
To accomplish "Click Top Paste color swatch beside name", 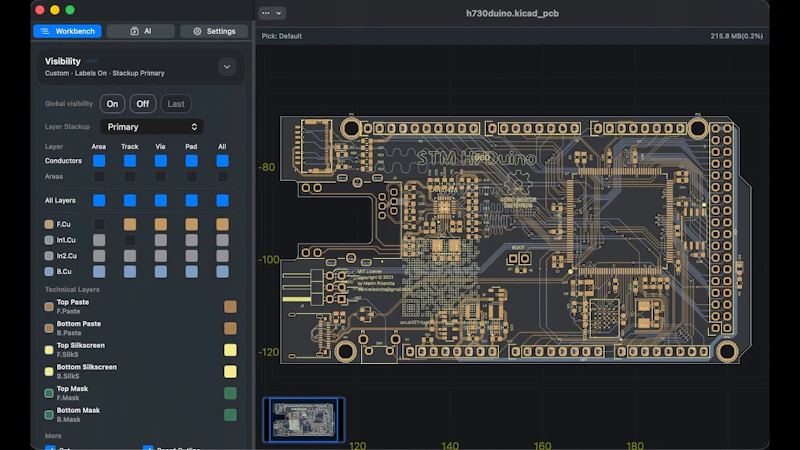I will (x=49, y=307).
